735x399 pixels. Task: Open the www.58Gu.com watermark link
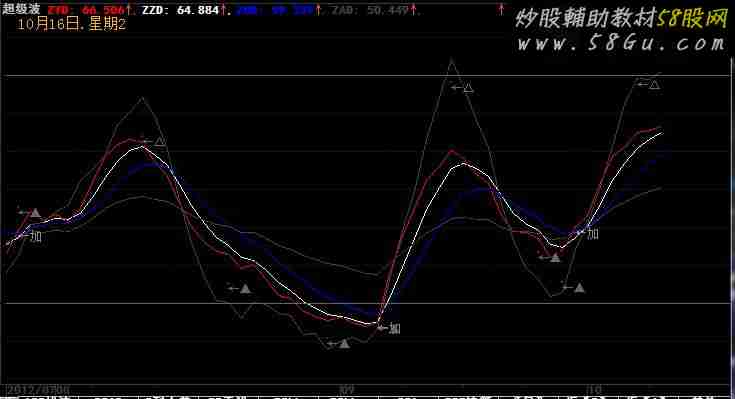click(x=621, y=44)
